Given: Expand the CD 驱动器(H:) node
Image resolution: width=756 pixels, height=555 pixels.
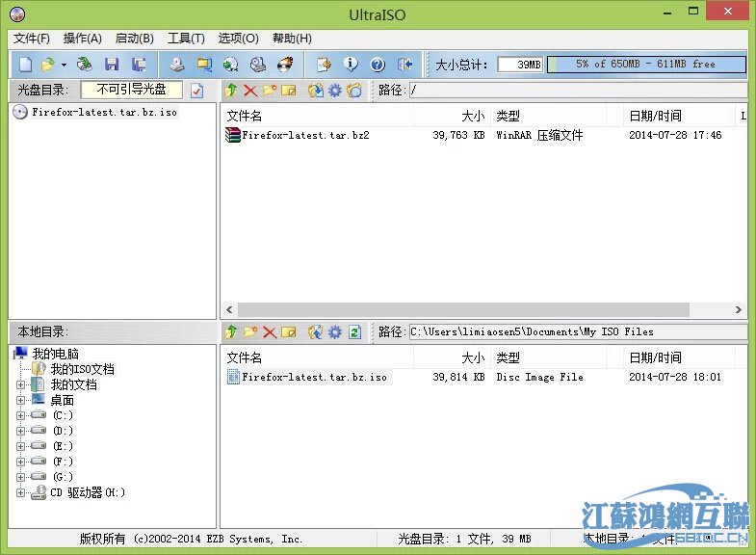Looking at the screenshot, I should coord(20,492).
